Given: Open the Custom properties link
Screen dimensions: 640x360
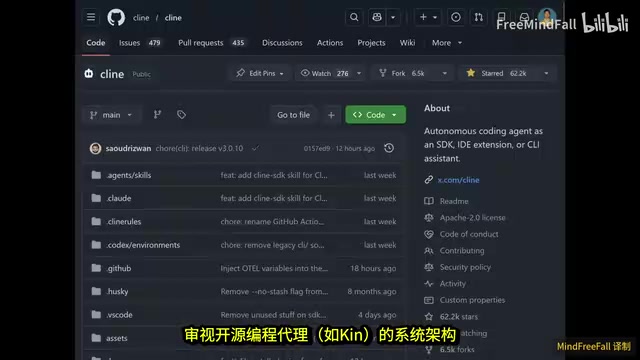Looking at the screenshot, I should [x=472, y=300].
